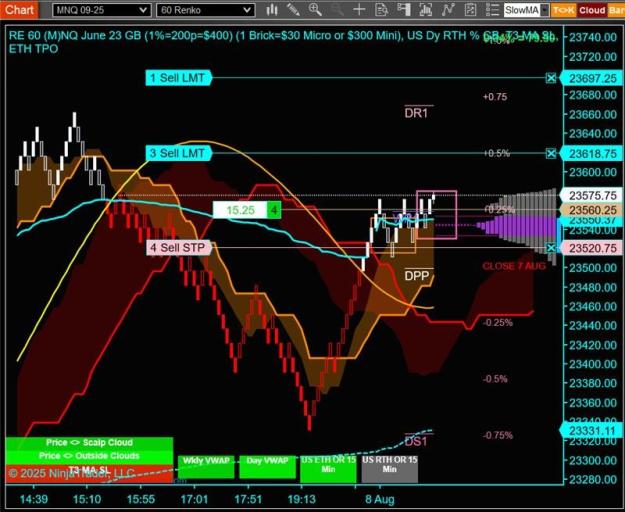This screenshot has height=512, width=625.
Task: Click the 8 Aug date axis label
Action: 380,499
